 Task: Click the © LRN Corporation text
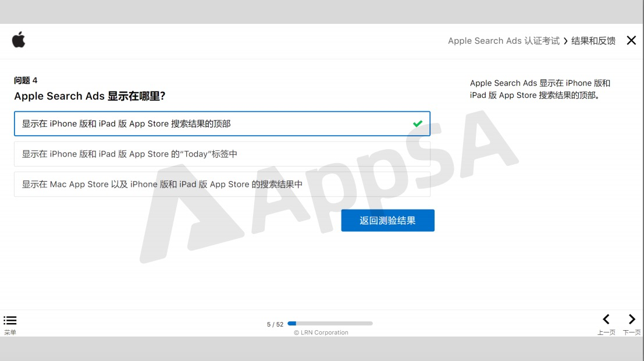[321, 332]
